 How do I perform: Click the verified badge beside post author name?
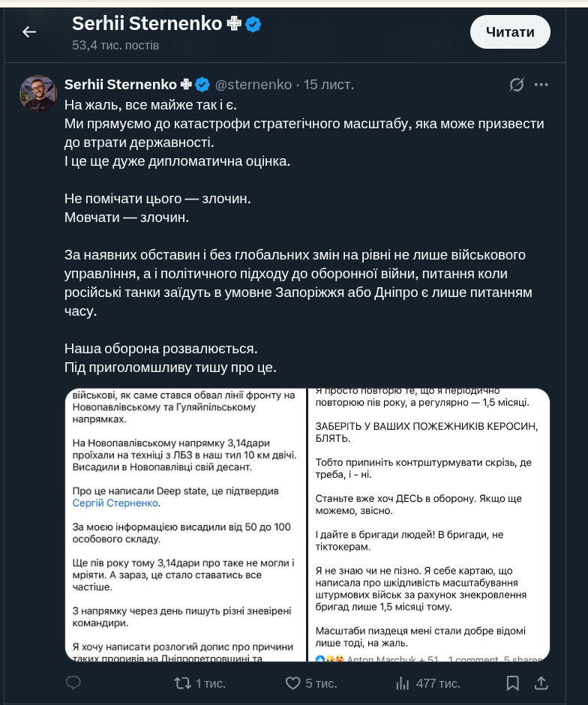[x=202, y=85]
